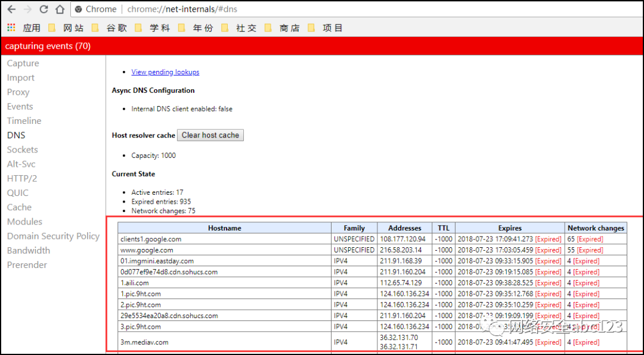Open the 谷歌 bookmarks folder
This screenshot has height=355, width=644.
point(109,28)
